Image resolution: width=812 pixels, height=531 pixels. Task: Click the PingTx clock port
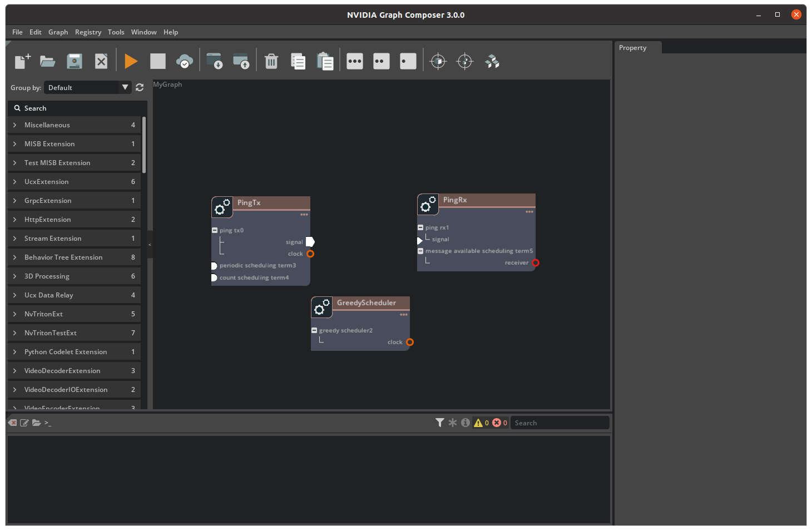tap(310, 254)
